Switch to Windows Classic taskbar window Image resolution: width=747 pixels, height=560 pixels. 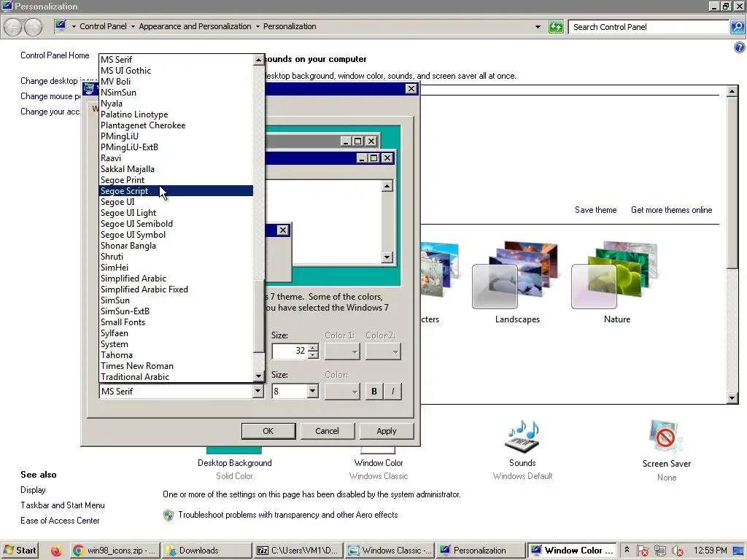(390, 551)
